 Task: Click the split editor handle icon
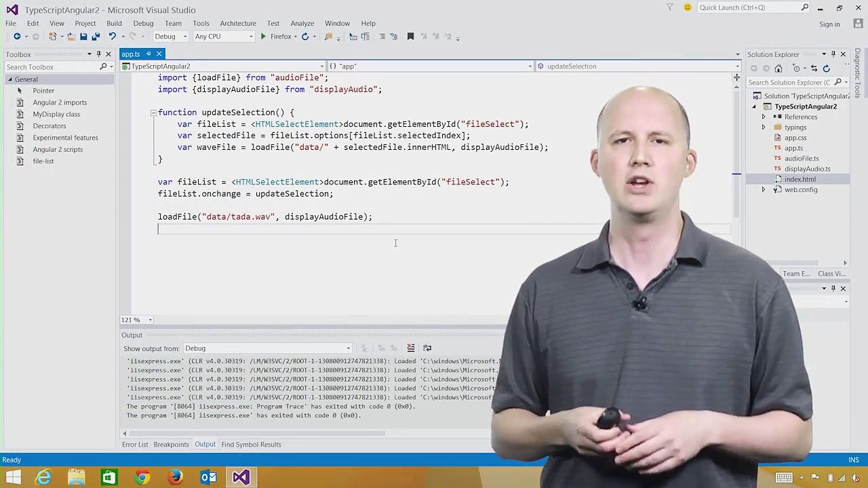pos(736,78)
